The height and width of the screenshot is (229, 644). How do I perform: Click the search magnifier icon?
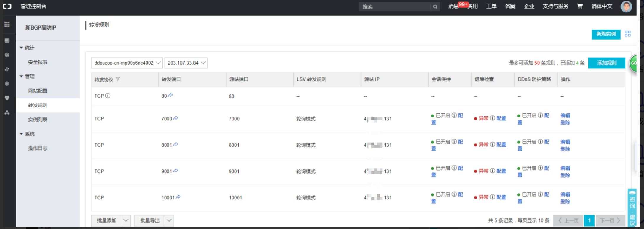(x=435, y=6)
